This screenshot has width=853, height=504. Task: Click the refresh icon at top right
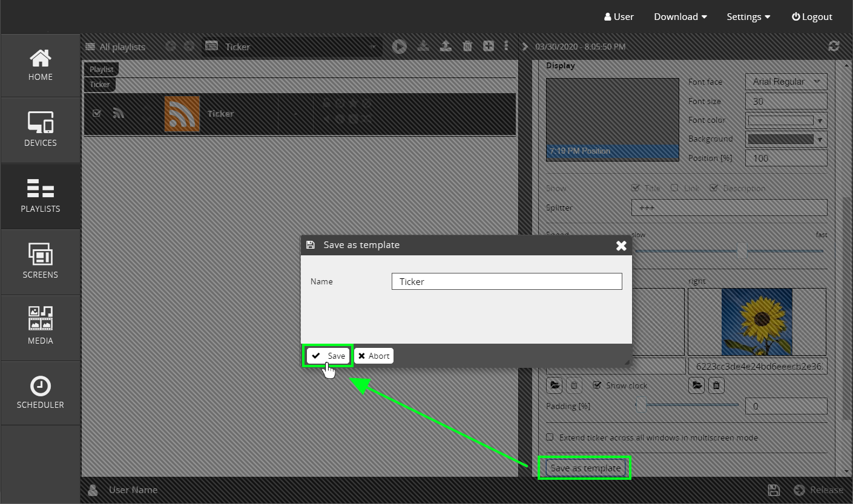click(834, 47)
